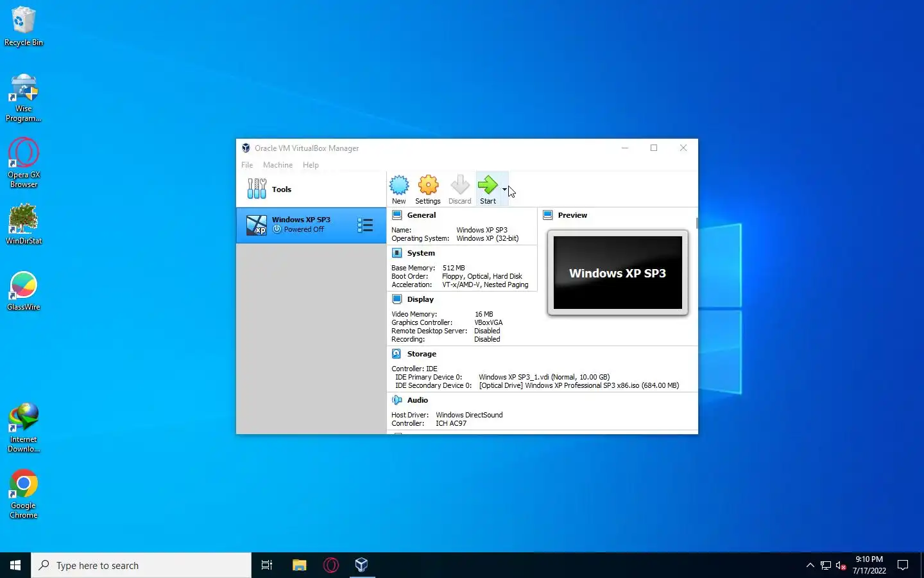Image resolution: width=924 pixels, height=578 pixels.
Task: Launch the Opera GX Browser desktop icon
Action: pyautogui.click(x=24, y=164)
